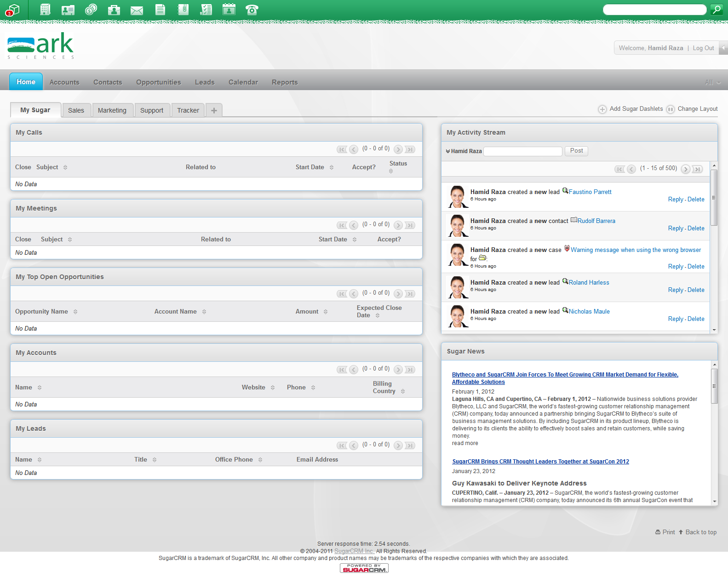Viewport: 728px width, 577px height.
Task: Click the telephone Calls shortcut icon
Action: [252, 9]
